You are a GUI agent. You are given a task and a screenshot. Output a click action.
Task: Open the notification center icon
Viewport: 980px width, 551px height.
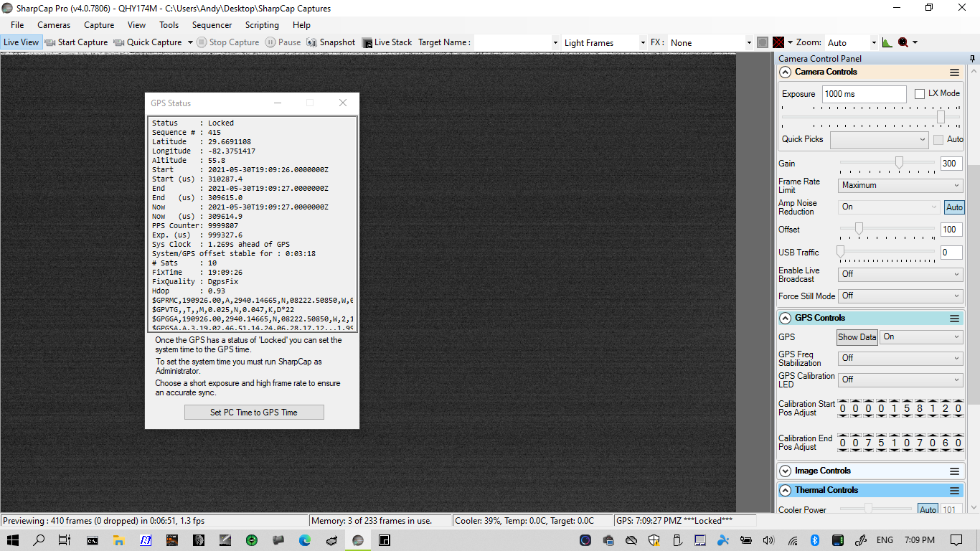tap(956, 540)
